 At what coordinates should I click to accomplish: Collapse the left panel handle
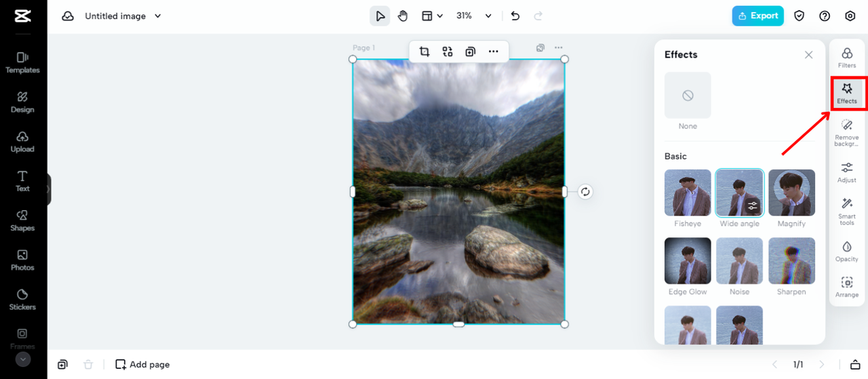pyautogui.click(x=48, y=190)
